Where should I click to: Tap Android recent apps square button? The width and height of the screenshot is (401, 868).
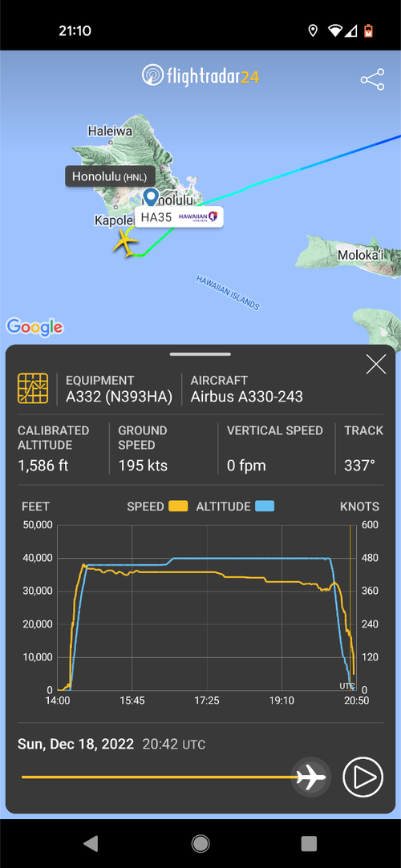(x=309, y=843)
